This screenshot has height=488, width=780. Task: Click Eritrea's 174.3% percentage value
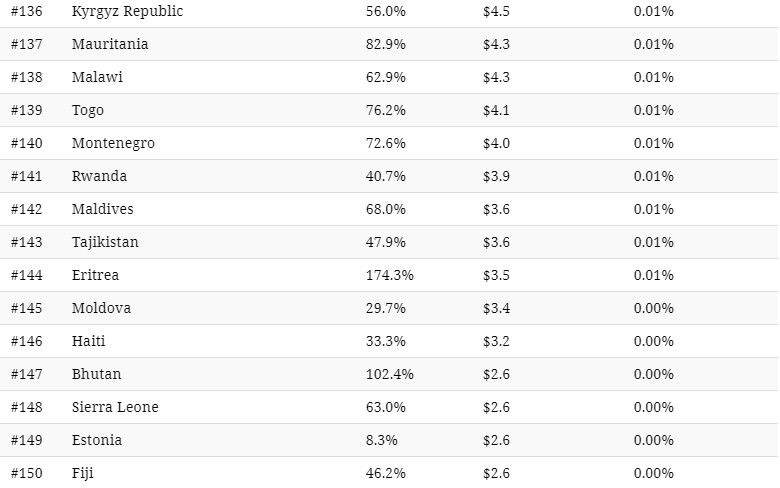[x=389, y=275]
